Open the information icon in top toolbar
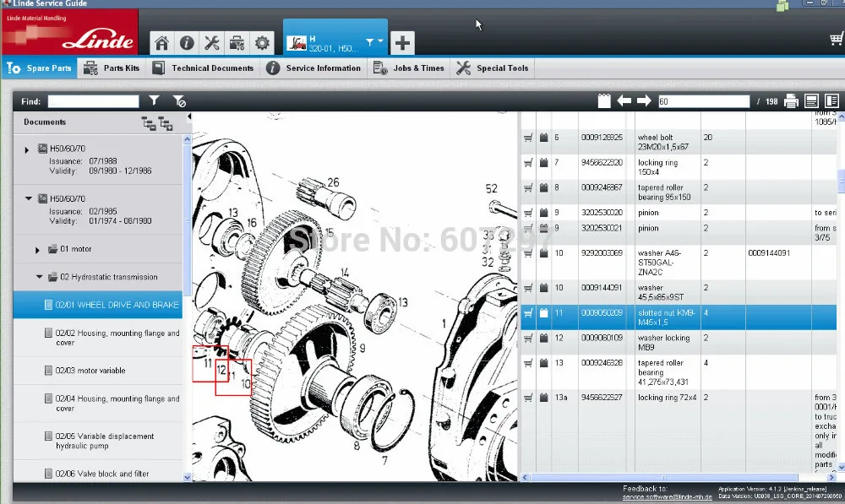 [x=187, y=43]
